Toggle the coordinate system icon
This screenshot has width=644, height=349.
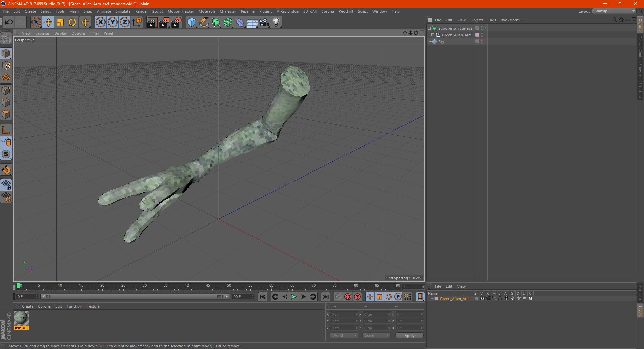(137, 22)
